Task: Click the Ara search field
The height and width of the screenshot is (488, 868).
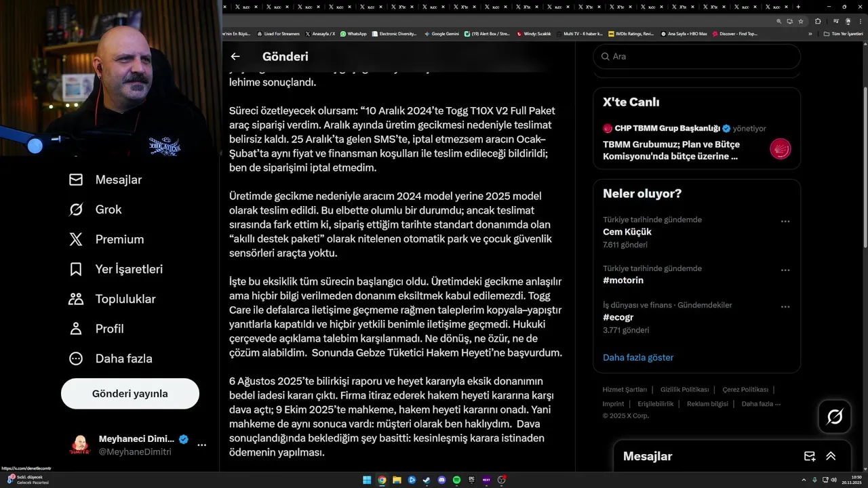Action: pyautogui.click(x=697, y=56)
